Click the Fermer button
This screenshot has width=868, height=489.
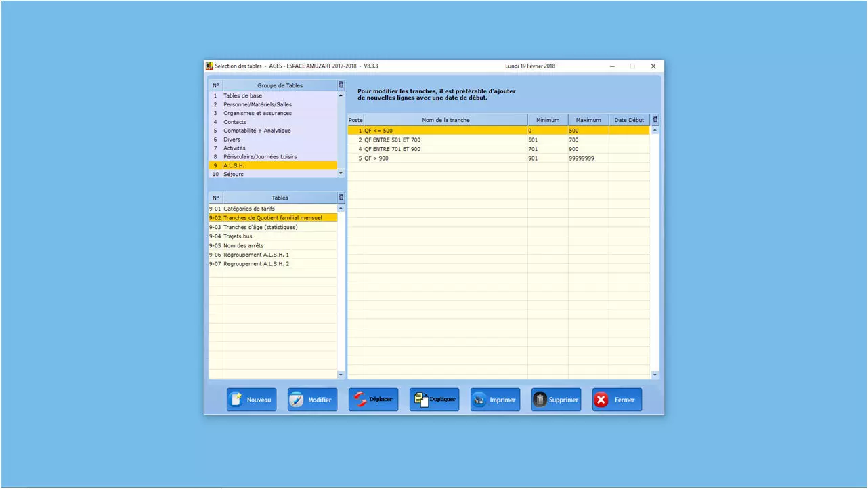tap(617, 400)
